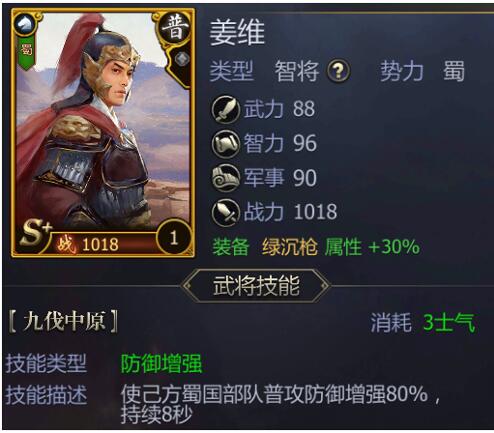Click the horse cavalry icon on card

25,23
